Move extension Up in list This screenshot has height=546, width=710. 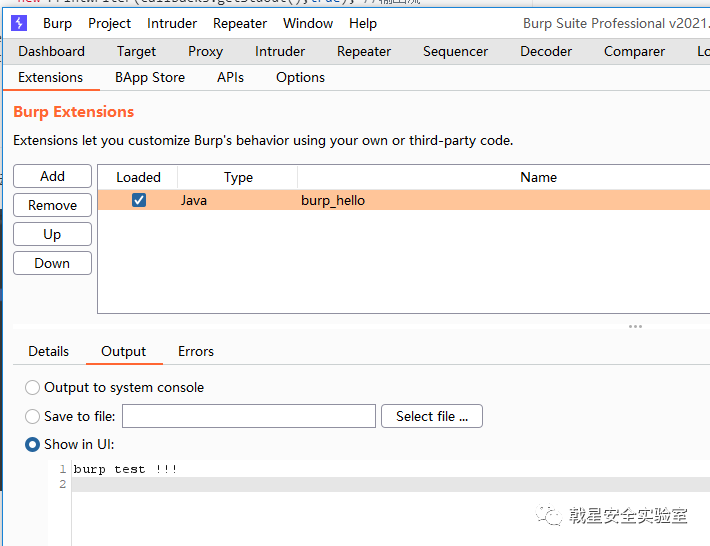pos(53,234)
